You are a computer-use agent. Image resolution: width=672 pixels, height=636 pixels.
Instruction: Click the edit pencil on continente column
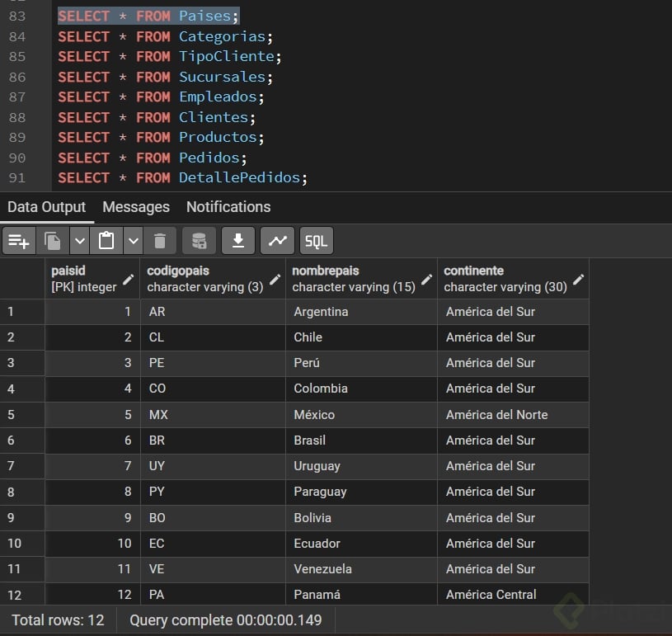tap(579, 280)
